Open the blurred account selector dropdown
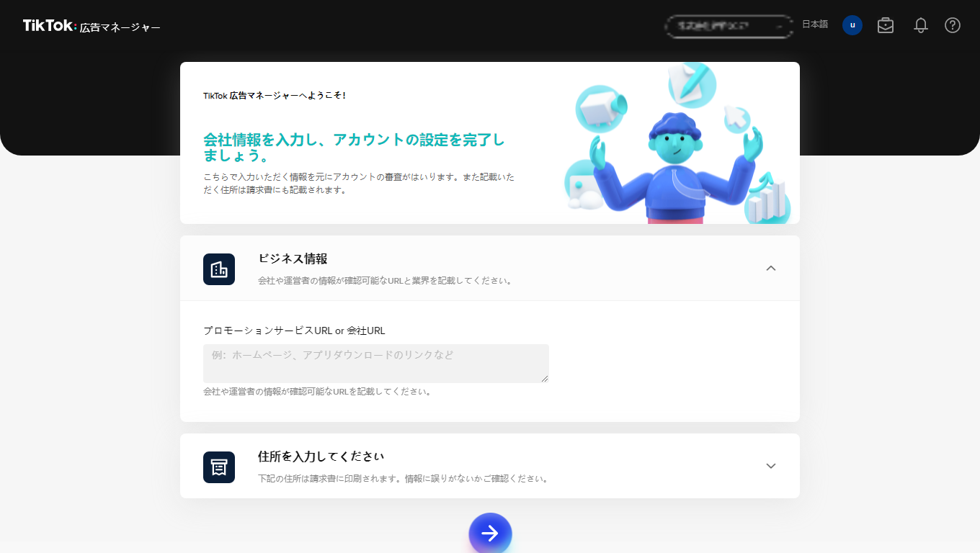This screenshot has width=980, height=553. [729, 26]
